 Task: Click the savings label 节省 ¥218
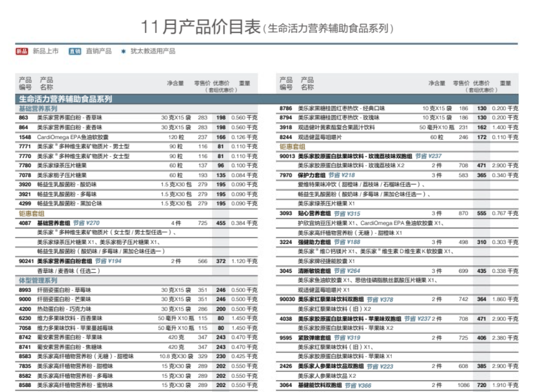pyautogui.click(x=342, y=175)
